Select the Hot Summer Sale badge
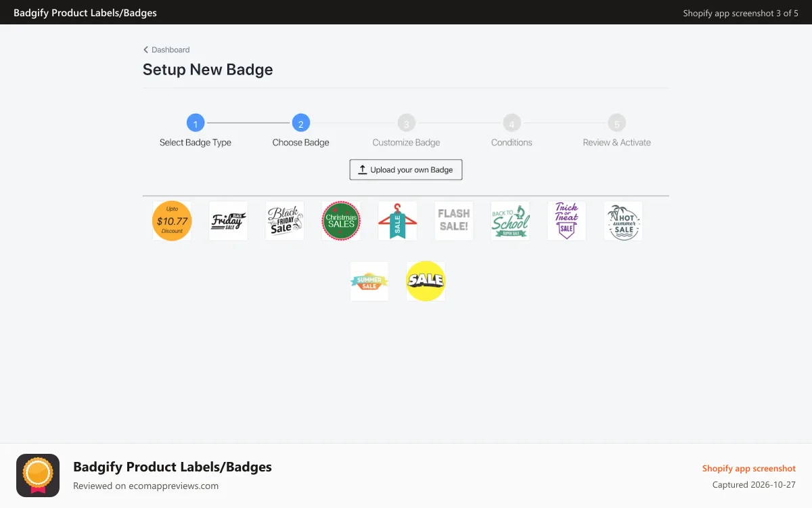This screenshot has height=508, width=812. pos(623,221)
